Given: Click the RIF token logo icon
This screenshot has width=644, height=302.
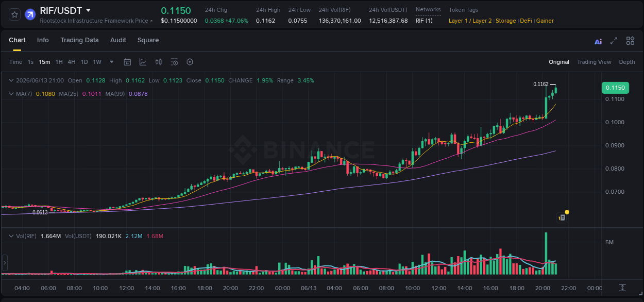Looking at the screenshot, I should click(x=30, y=14).
